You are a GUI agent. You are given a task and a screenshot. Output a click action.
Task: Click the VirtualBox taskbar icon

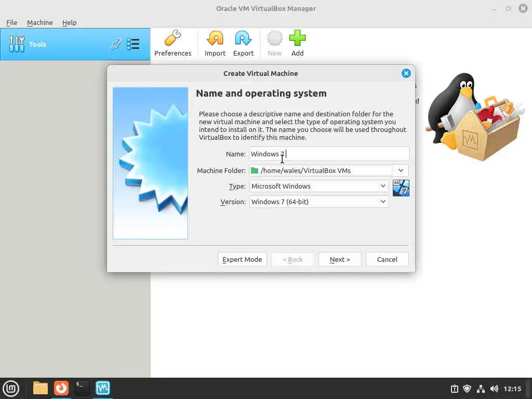point(103,388)
